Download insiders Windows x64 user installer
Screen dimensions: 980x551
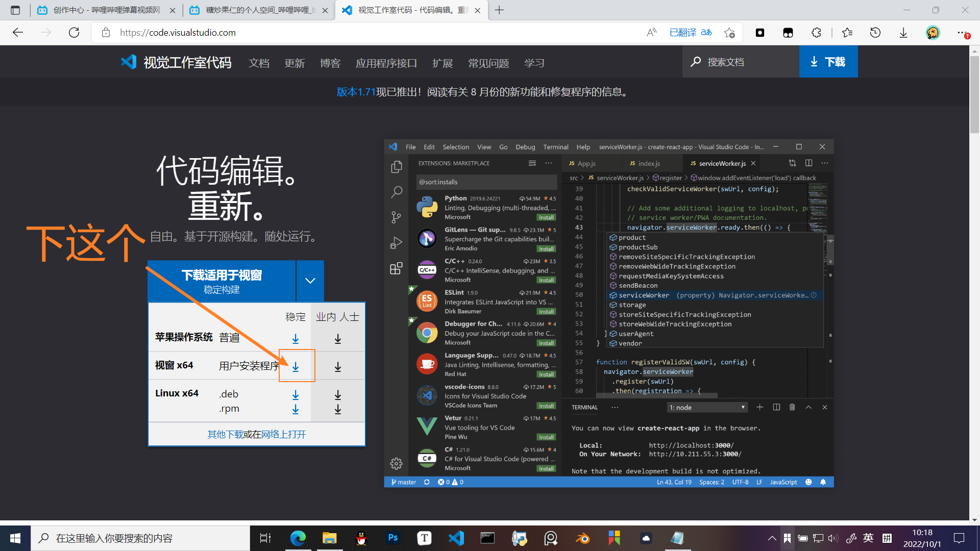pyautogui.click(x=338, y=367)
